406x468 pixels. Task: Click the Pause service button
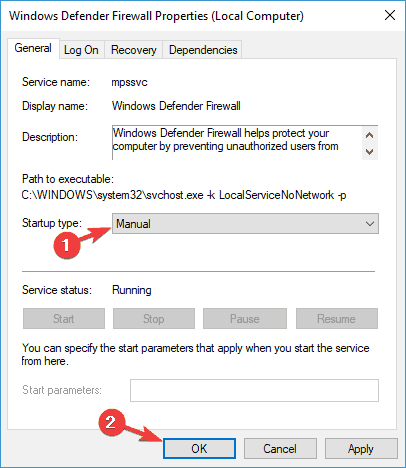245,319
